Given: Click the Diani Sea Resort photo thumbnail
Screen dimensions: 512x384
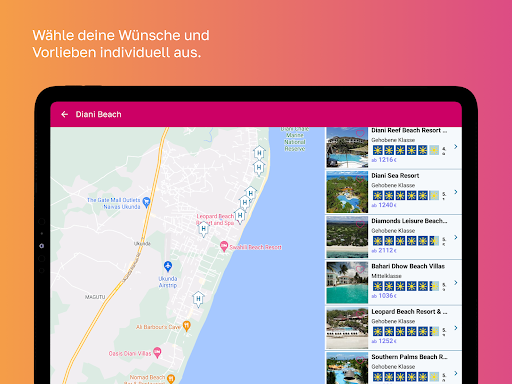Looking at the screenshot, I should pyautogui.click(x=347, y=192).
